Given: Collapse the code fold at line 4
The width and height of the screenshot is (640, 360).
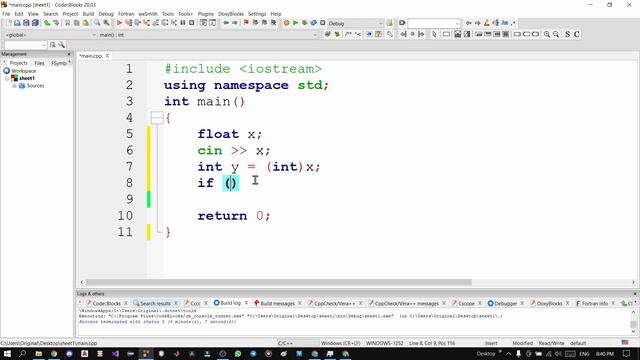Looking at the screenshot, I should click(x=157, y=118).
